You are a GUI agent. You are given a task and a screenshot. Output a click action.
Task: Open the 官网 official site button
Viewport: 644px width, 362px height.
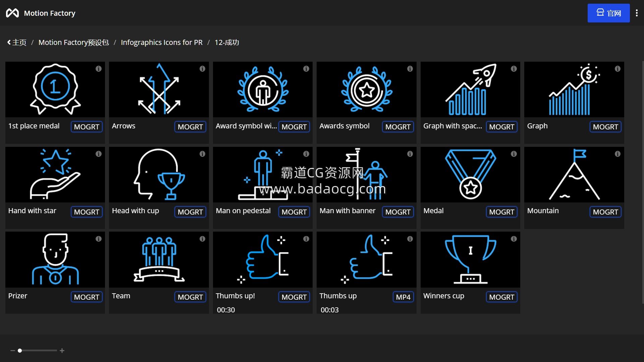[608, 13]
